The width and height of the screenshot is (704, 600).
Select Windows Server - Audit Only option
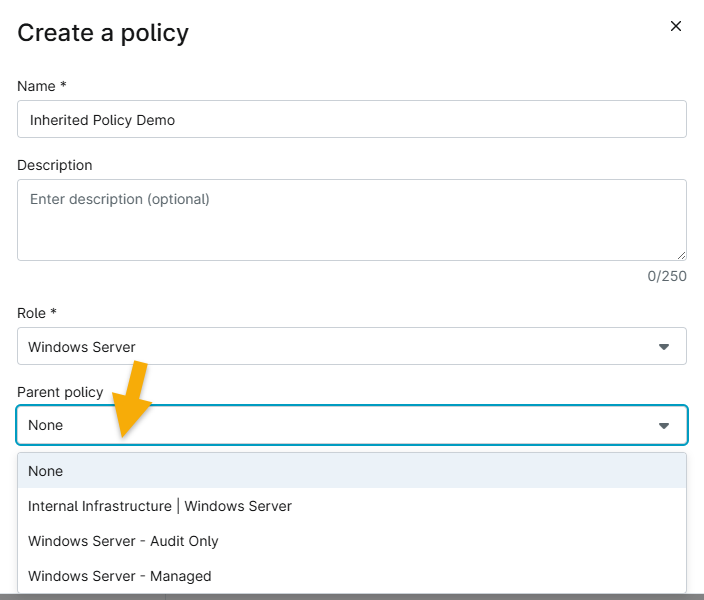pos(123,541)
